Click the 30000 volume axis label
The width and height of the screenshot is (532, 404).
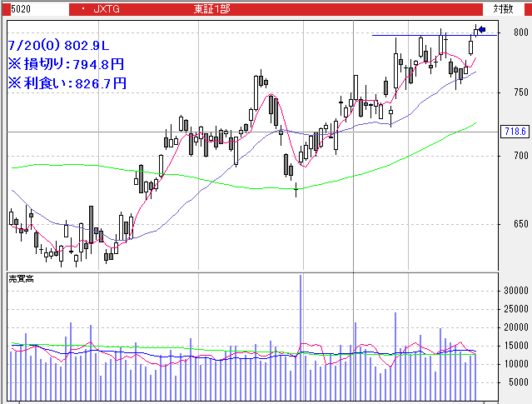tap(516, 291)
